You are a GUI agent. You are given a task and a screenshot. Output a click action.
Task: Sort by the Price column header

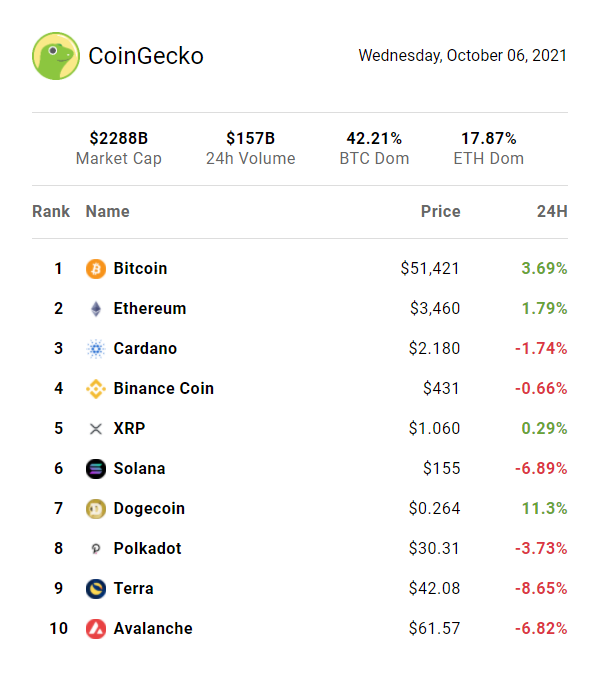click(x=440, y=211)
